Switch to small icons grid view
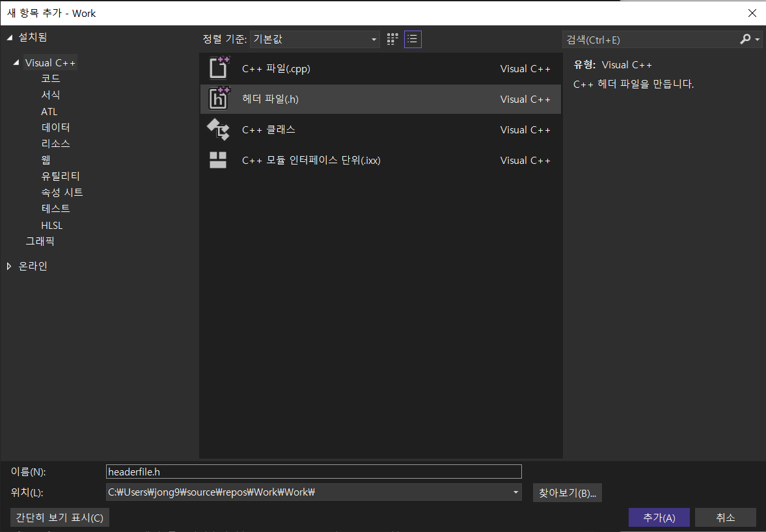 point(392,39)
